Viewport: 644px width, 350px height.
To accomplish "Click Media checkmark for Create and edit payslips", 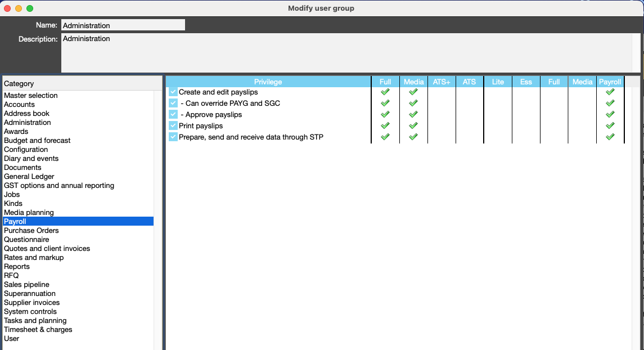I will (x=413, y=92).
